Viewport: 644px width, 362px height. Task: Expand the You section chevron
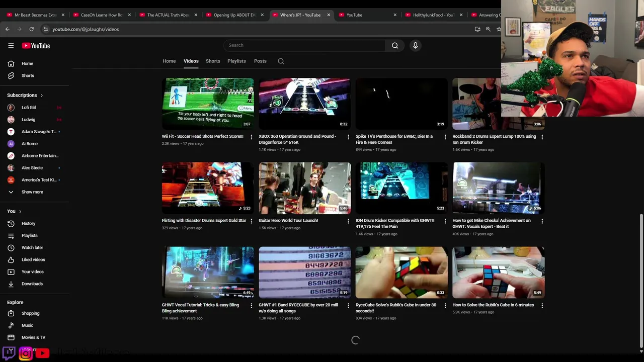[20, 212]
